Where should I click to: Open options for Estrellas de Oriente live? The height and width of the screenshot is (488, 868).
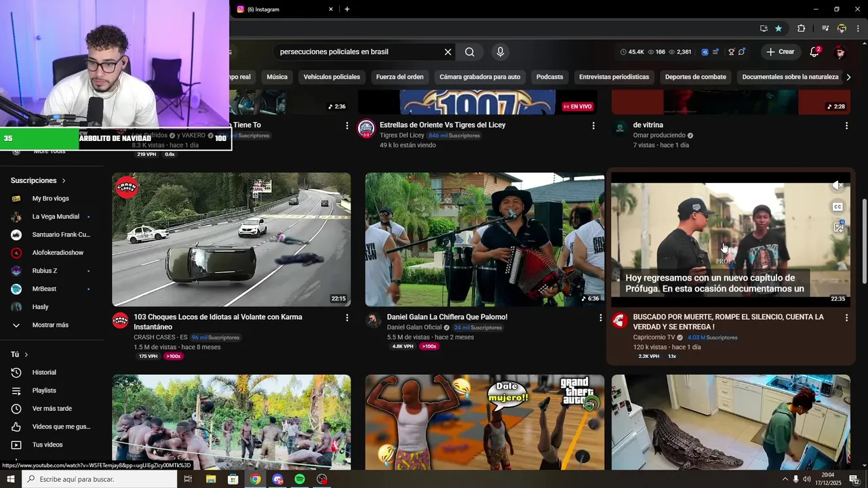pyautogui.click(x=593, y=125)
